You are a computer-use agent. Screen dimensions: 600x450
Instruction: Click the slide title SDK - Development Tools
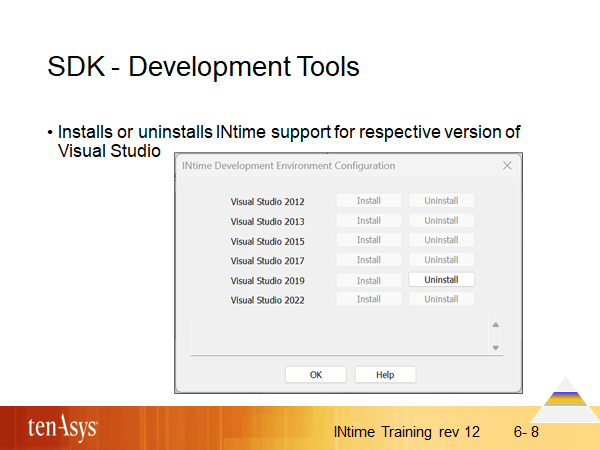click(x=203, y=67)
